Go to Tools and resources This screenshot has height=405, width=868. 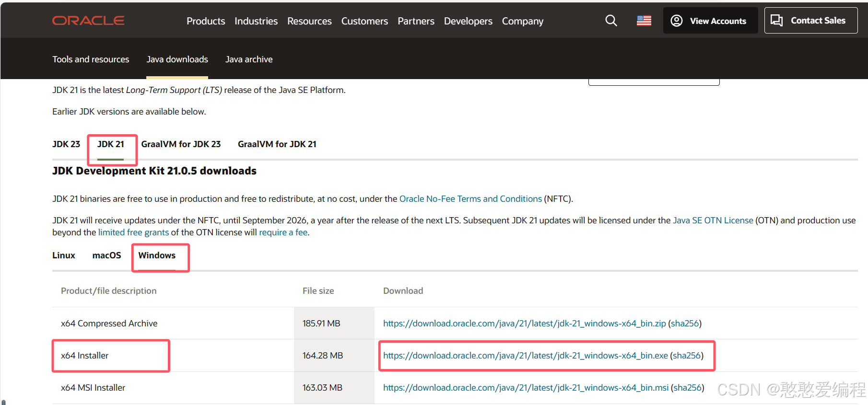tap(91, 59)
